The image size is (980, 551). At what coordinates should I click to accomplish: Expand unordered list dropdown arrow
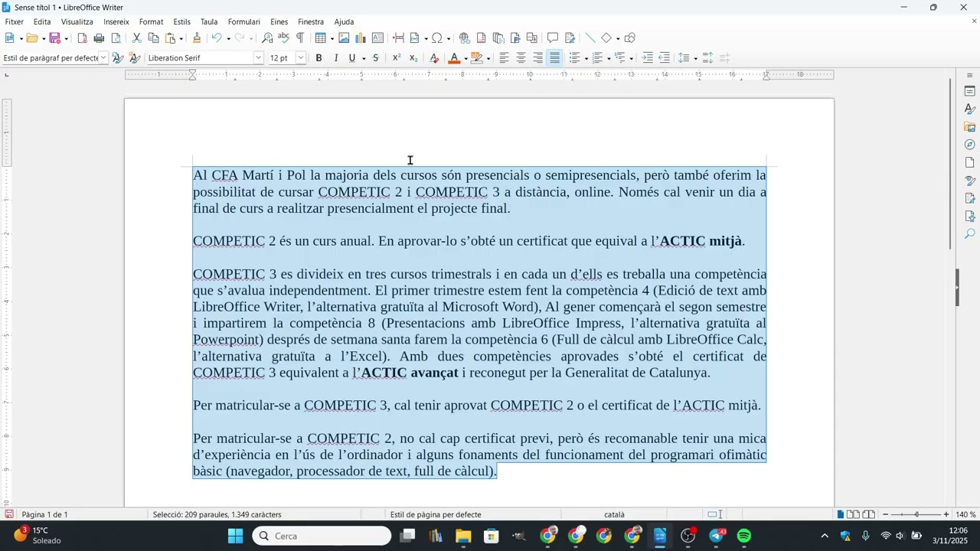pos(586,59)
